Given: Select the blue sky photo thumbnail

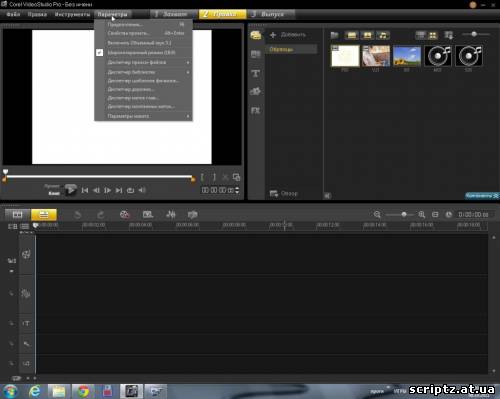Looking at the screenshot, I should coord(407,55).
